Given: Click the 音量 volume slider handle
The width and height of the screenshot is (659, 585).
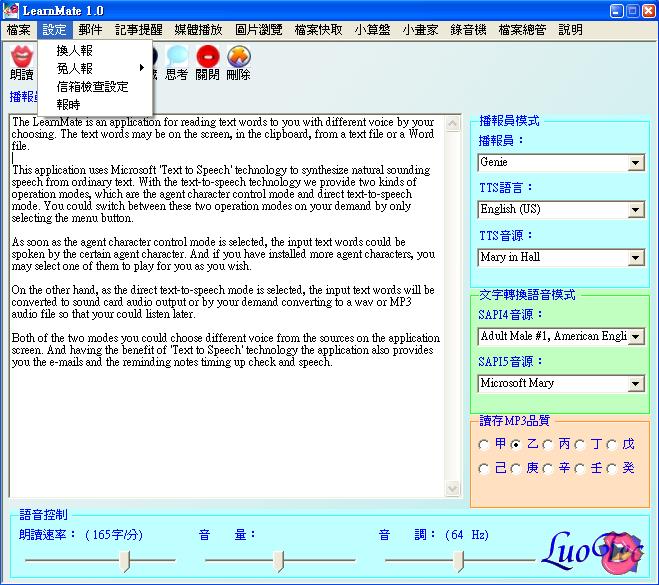Looking at the screenshot, I should coord(278,561).
